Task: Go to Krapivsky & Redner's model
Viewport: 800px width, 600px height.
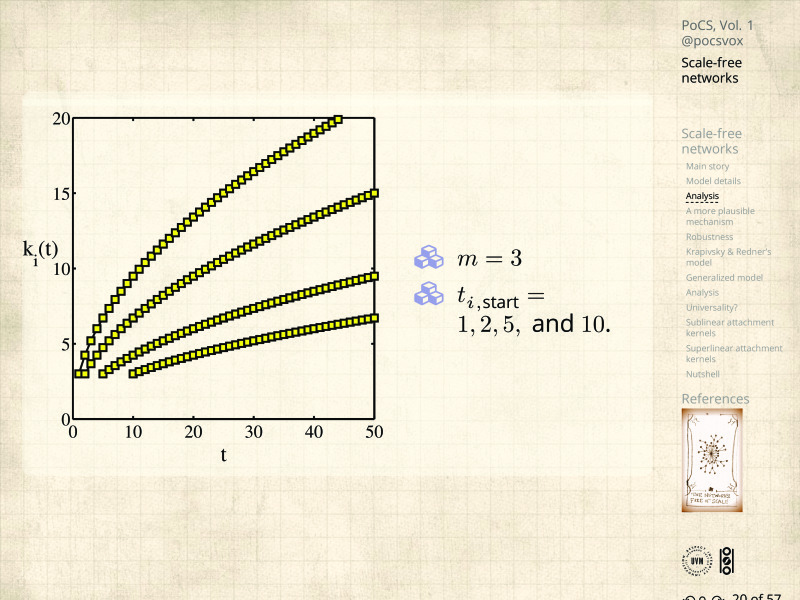Action: 726,257
